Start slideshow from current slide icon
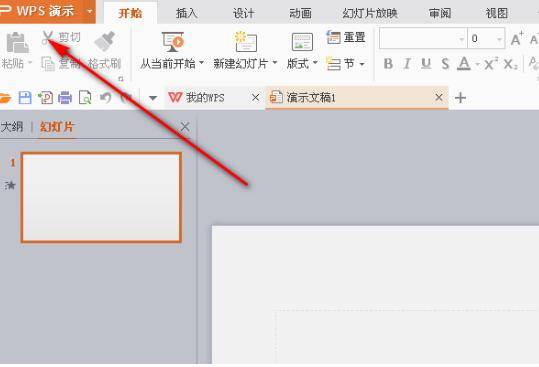539x367 pixels. tap(173, 42)
